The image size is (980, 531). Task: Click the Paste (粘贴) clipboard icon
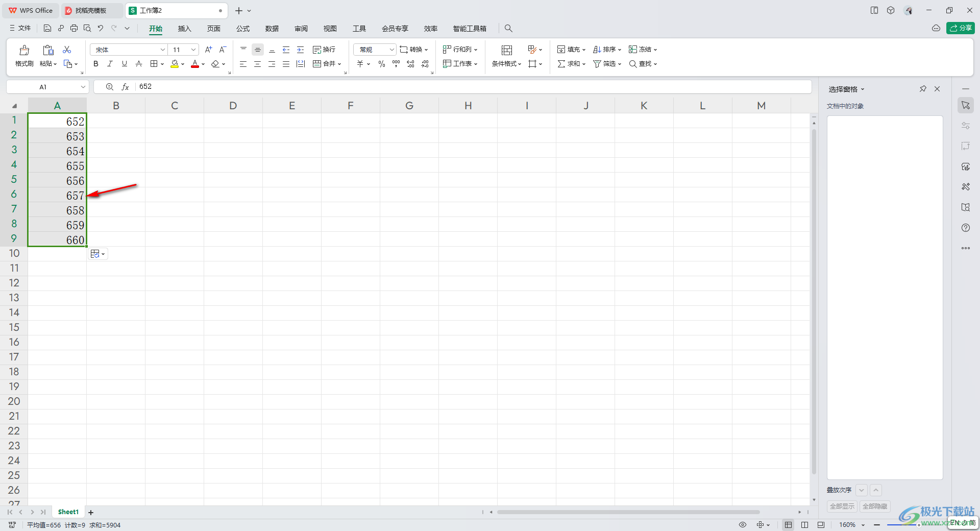click(48, 50)
